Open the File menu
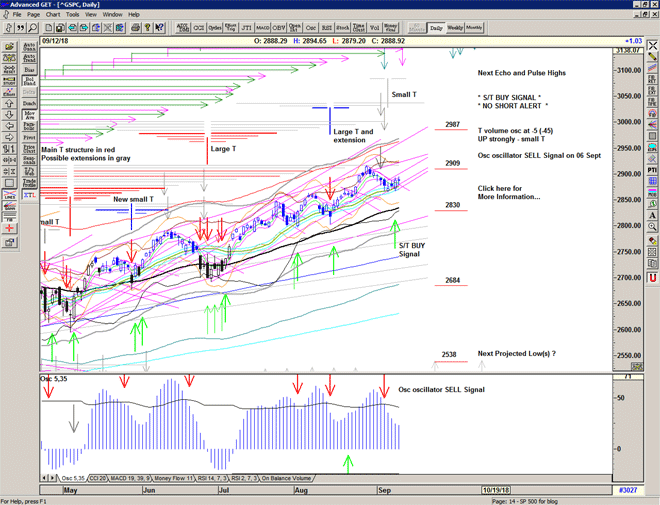 coord(15,15)
